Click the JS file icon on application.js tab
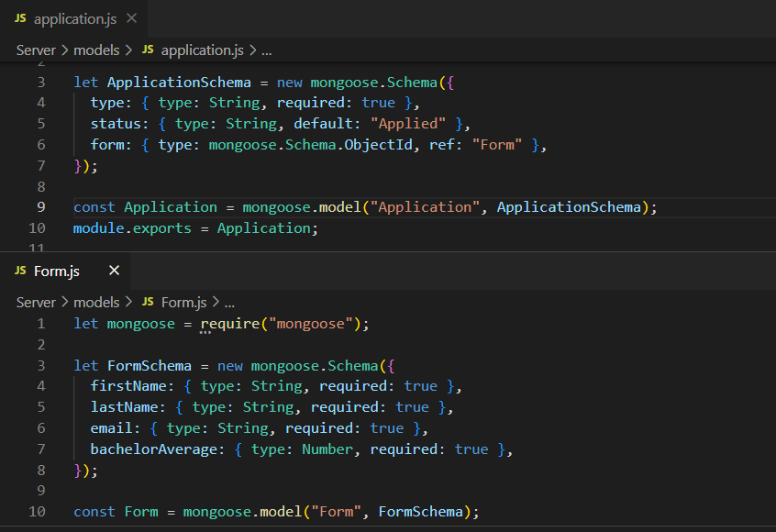 (20, 18)
